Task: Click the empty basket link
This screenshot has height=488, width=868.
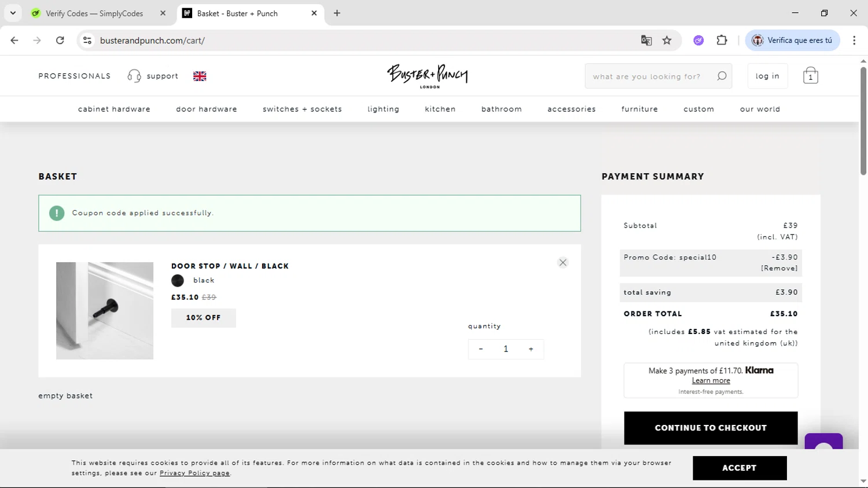Action: point(65,396)
